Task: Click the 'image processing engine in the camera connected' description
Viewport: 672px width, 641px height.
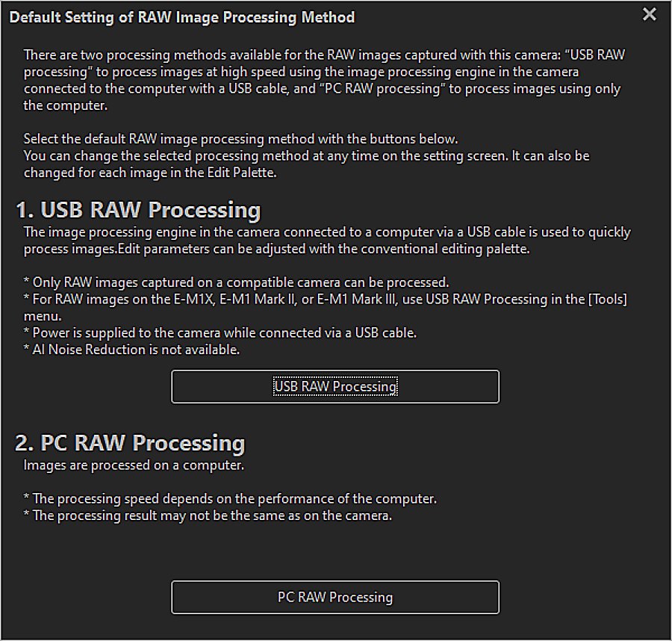Action: coord(326,232)
